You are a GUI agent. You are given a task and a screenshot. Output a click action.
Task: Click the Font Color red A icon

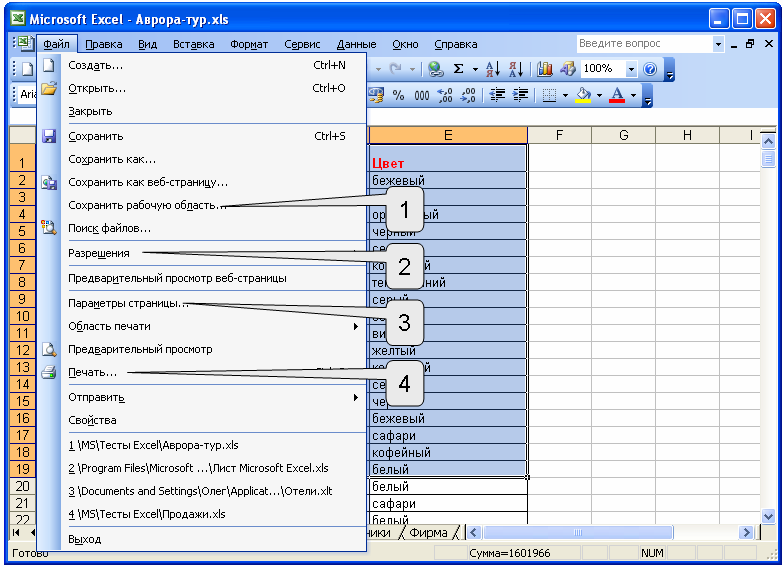617,95
